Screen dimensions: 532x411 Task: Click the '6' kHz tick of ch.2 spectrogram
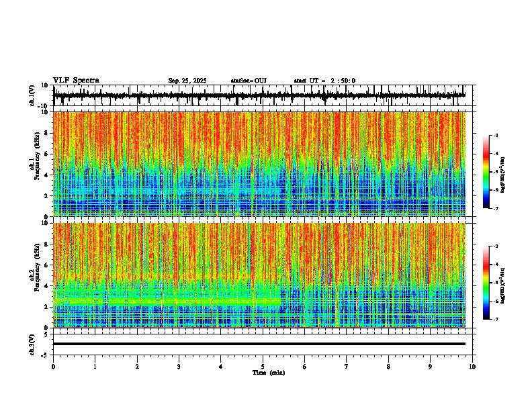pyautogui.click(x=47, y=265)
